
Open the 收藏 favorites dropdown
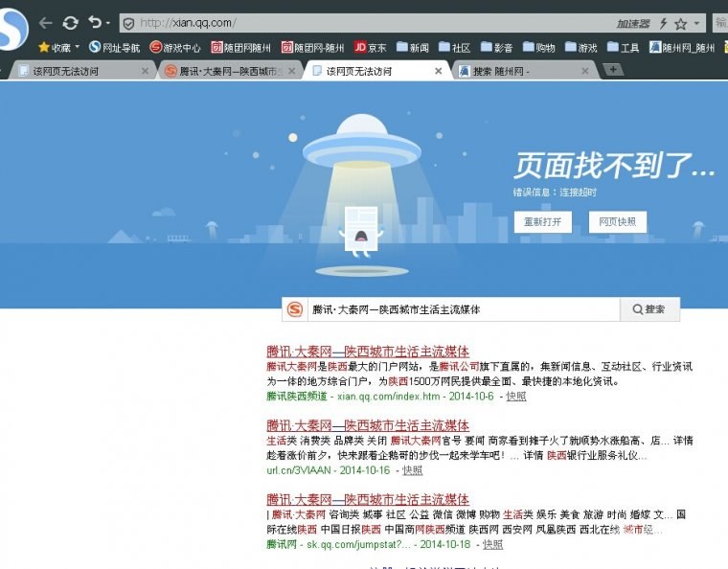coord(59,47)
